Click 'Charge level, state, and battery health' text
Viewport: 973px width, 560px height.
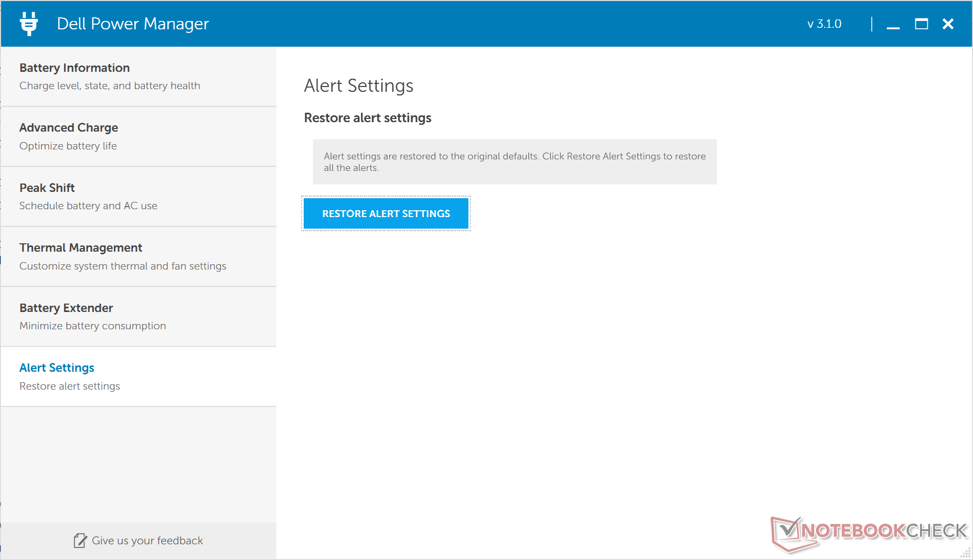(110, 85)
